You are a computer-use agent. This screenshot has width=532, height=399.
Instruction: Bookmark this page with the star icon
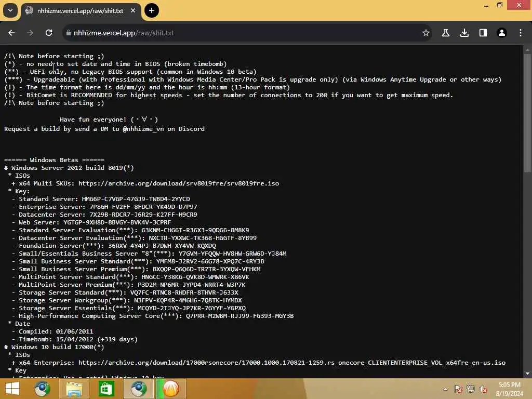pyautogui.click(x=426, y=33)
